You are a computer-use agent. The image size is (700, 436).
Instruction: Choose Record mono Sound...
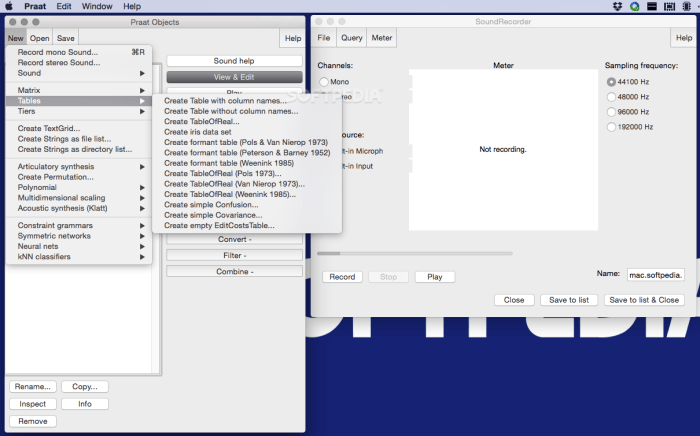click(x=79, y=52)
